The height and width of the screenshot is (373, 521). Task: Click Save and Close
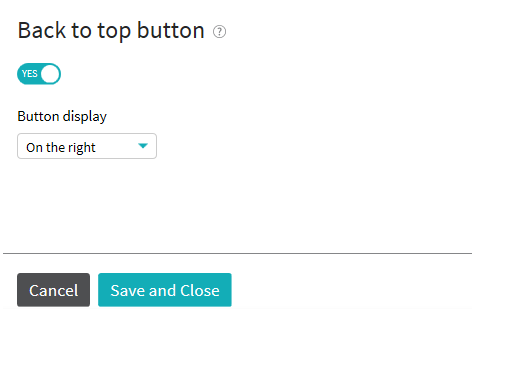tap(165, 290)
